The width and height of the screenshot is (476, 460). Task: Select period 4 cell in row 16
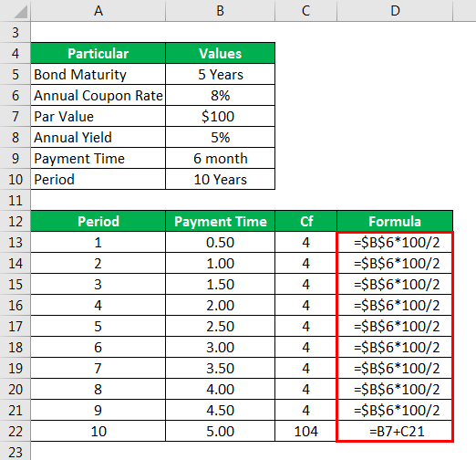coord(98,305)
